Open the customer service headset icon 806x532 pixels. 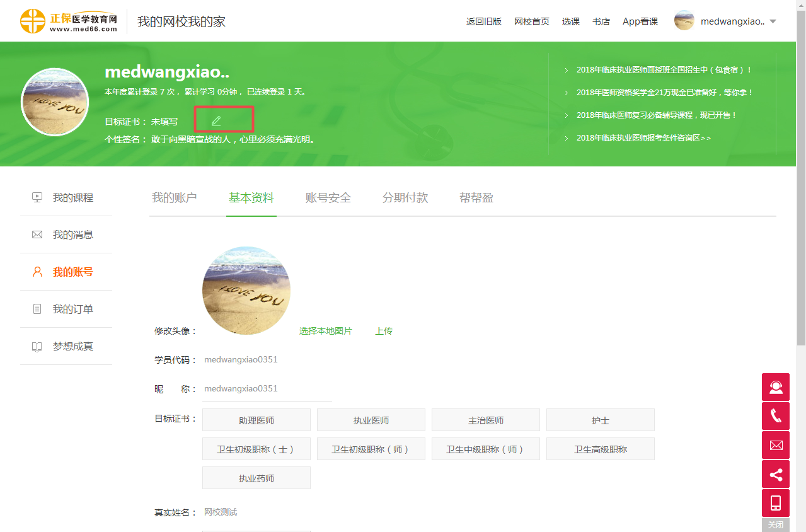coord(776,387)
